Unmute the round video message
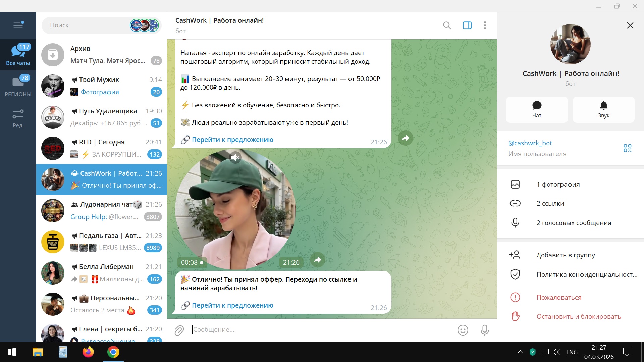The height and width of the screenshot is (362, 644). (235, 157)
